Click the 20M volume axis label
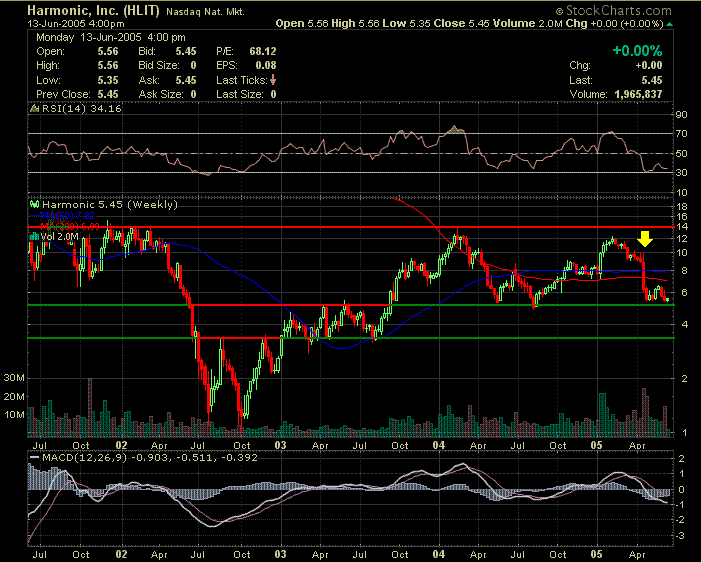 coord(14,397)
